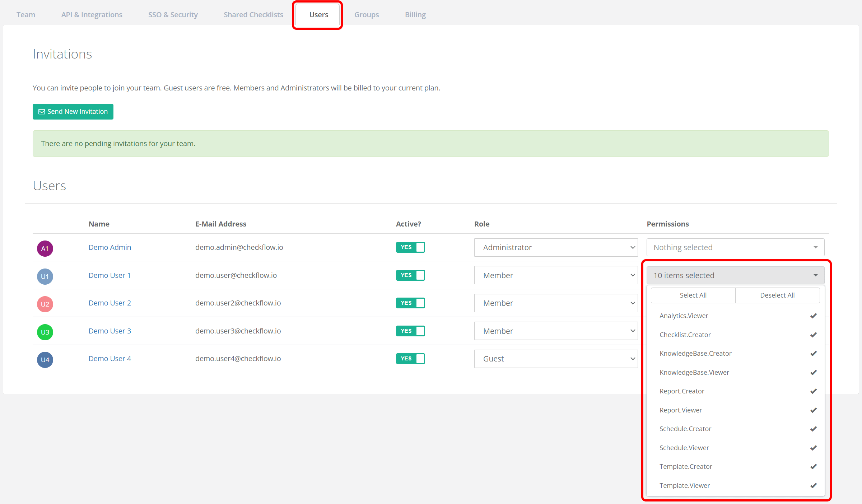
Task: Expand the Role dropdown for Demo User 4
Action: [x=556, y=358]
